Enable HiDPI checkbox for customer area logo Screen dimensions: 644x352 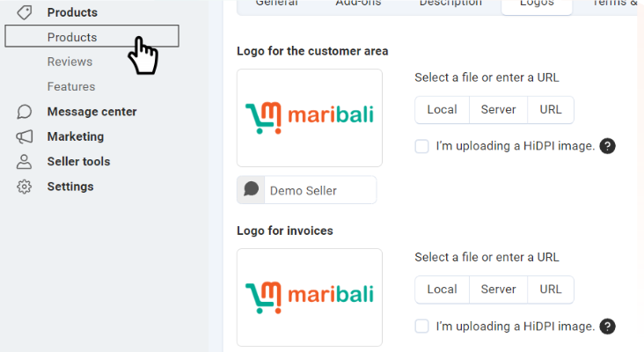(422, 146)
